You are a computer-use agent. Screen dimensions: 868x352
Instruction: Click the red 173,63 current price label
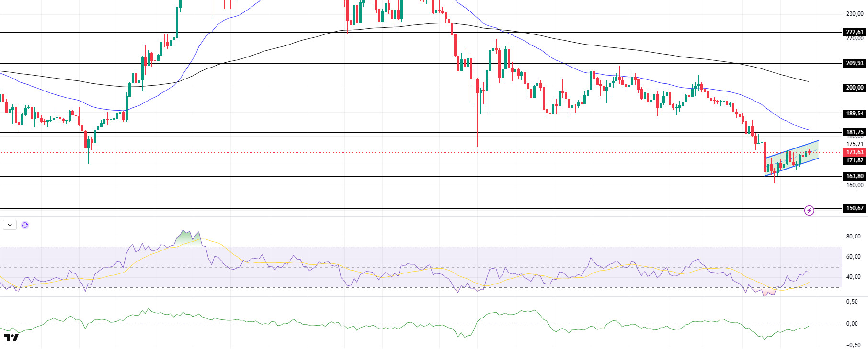[855, 152]
